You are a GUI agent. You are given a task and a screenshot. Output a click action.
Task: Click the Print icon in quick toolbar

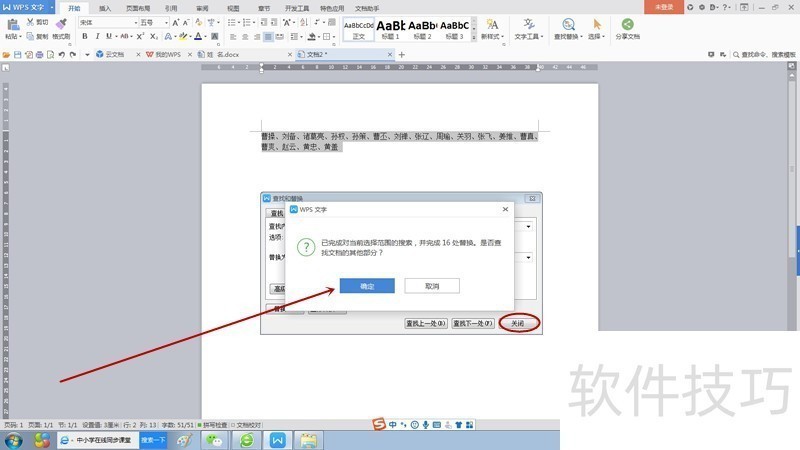click(x=39, y=55)
